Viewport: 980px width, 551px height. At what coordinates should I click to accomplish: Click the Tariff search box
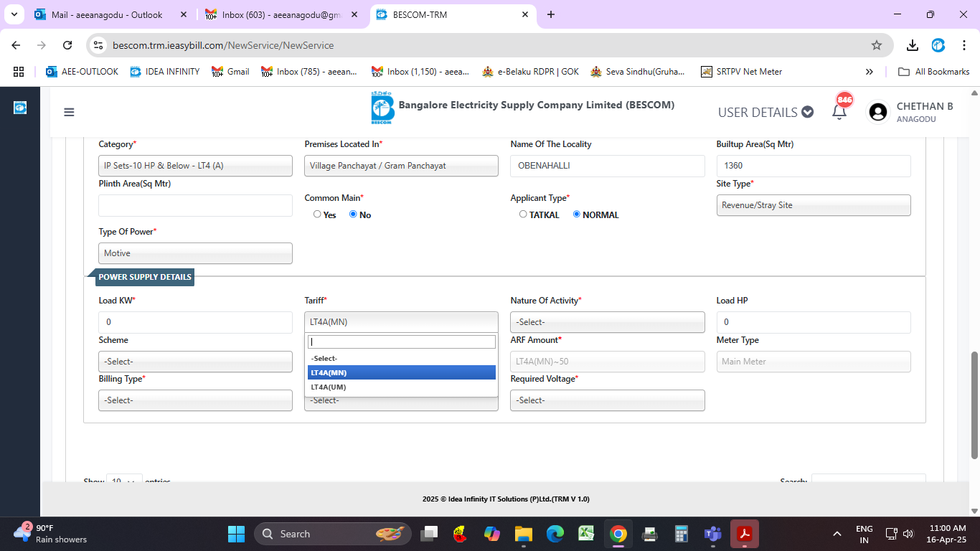pos(402,342)
